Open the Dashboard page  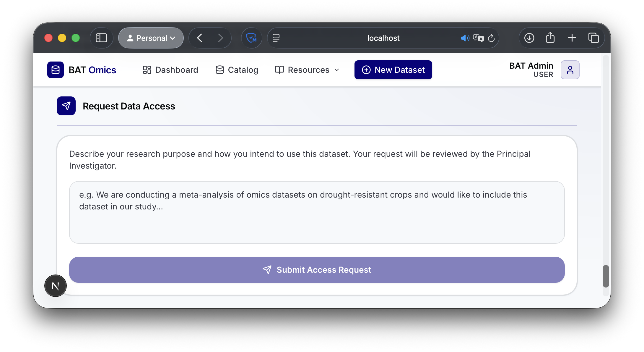click(x=170, y=70)
